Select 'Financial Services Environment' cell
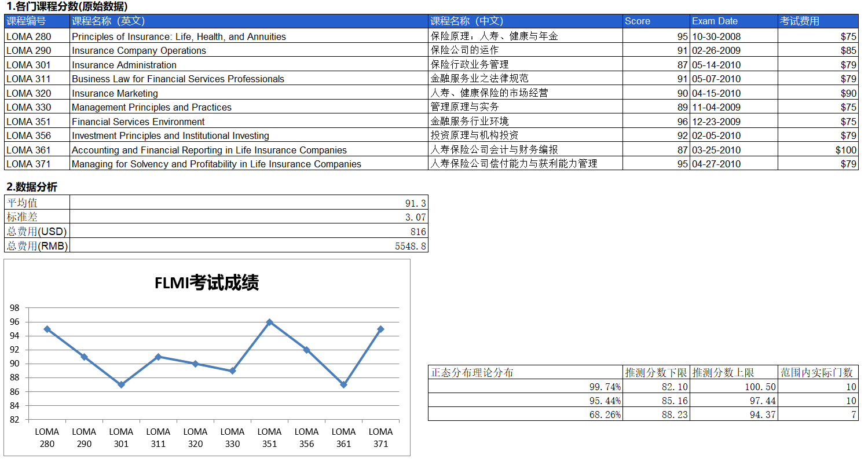Viewport: 868px width, 462px height. click(x=249, y=121)
